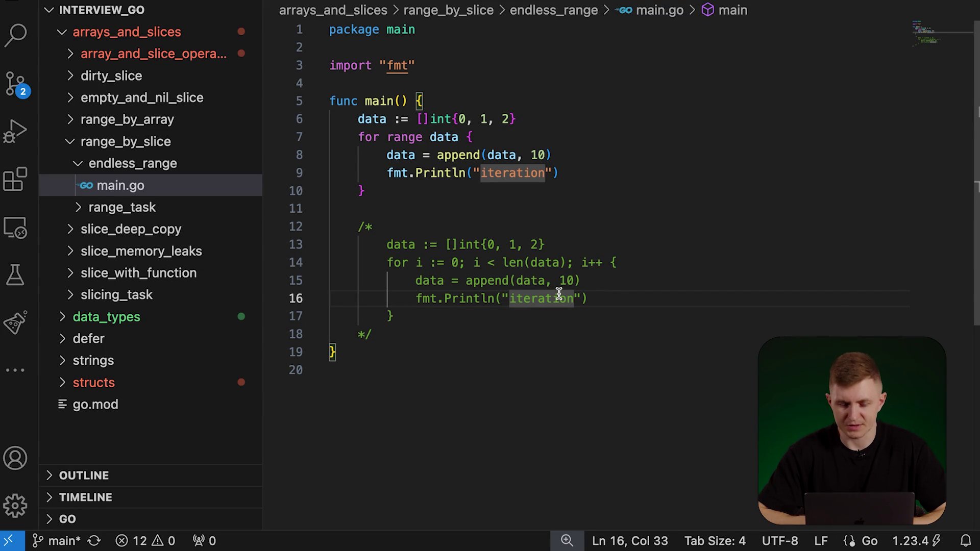The width and height of the screenshot is (980, 551).
Task: Click the main function in the breadcrumb
Action: [733, 10]
